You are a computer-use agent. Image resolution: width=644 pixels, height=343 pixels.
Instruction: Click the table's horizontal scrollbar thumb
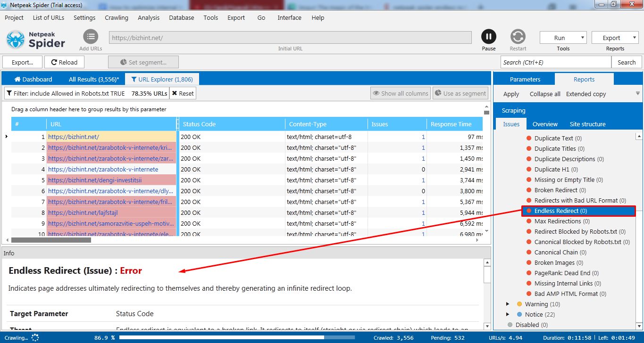pyautogui.click(x=51, y=240)
